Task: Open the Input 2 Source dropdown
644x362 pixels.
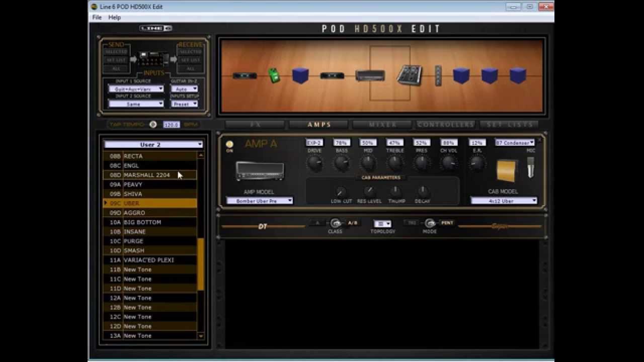Action: pyautogui.click(x=136, y=104)
